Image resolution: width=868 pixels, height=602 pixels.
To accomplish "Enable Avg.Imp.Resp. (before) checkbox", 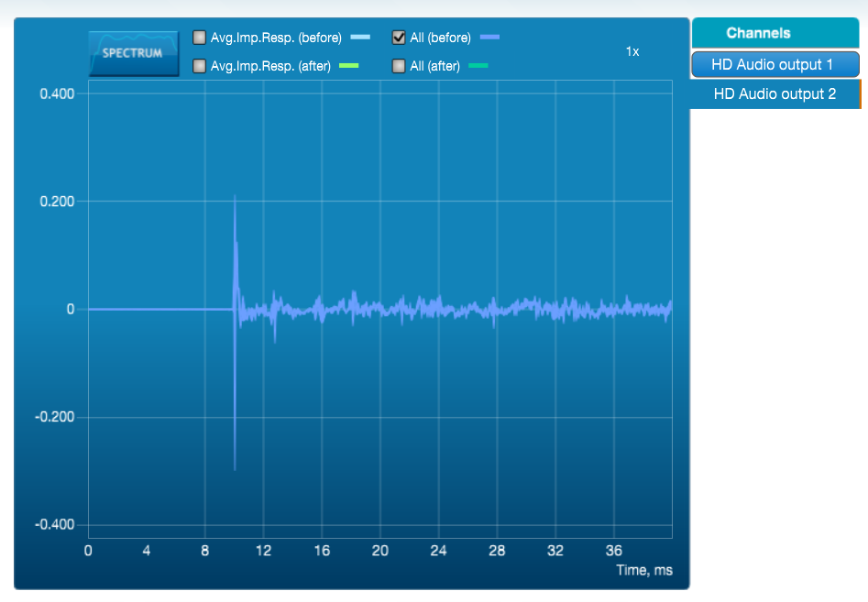I will point(199,37).
